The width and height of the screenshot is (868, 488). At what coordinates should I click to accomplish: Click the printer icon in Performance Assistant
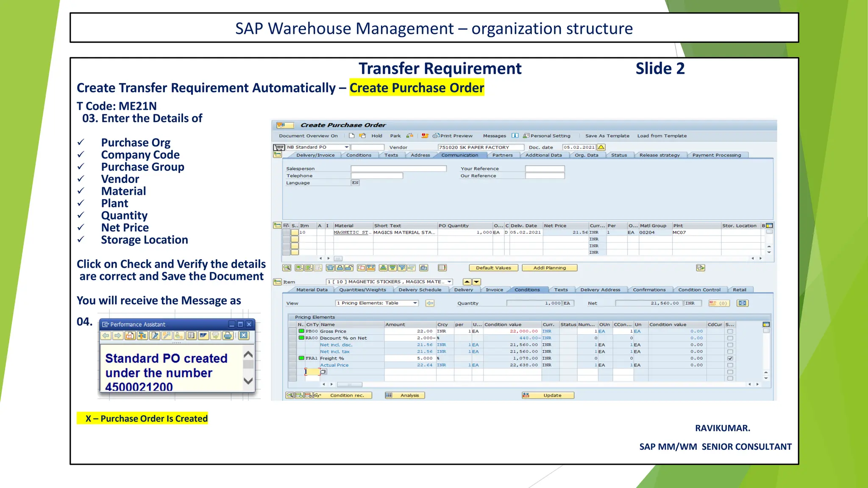pos(228,335)
